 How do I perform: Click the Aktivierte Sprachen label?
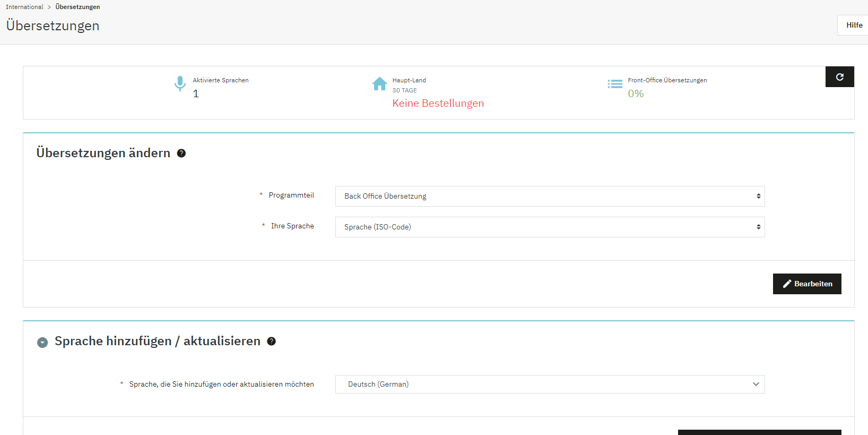click(x=221, y=80)
